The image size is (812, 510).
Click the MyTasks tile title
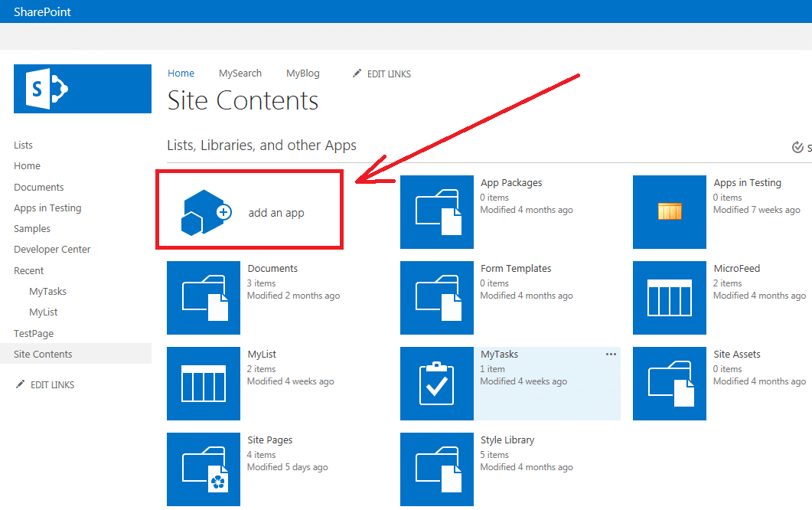pos(499,355)
